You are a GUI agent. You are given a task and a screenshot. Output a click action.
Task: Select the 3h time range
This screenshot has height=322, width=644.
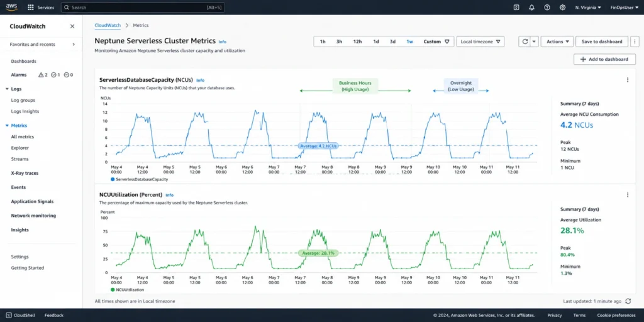[339, 42]
